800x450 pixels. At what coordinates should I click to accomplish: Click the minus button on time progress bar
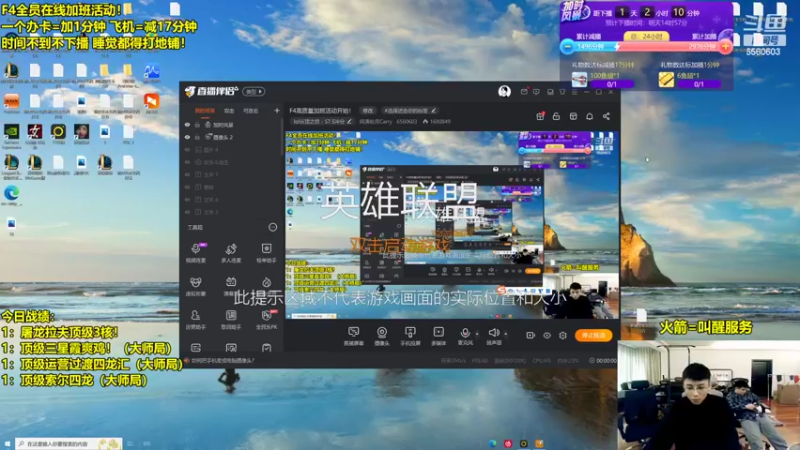(567, 47)
